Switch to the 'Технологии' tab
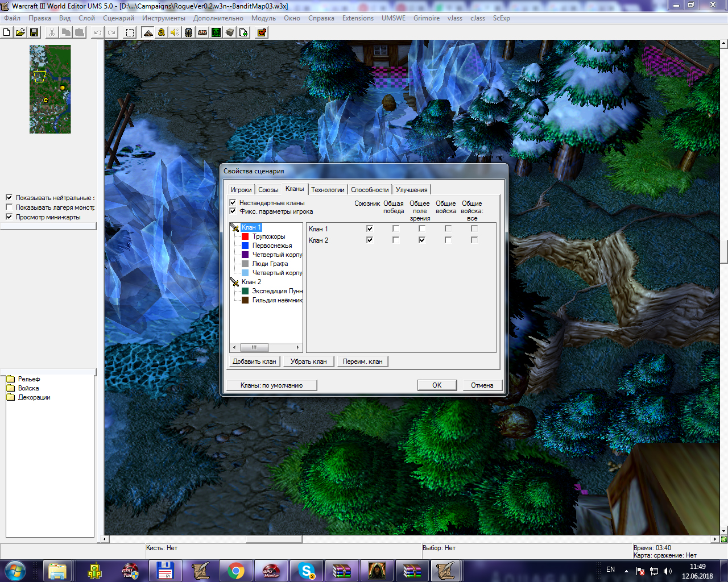 pyautogui.click(x=328, y=190)
